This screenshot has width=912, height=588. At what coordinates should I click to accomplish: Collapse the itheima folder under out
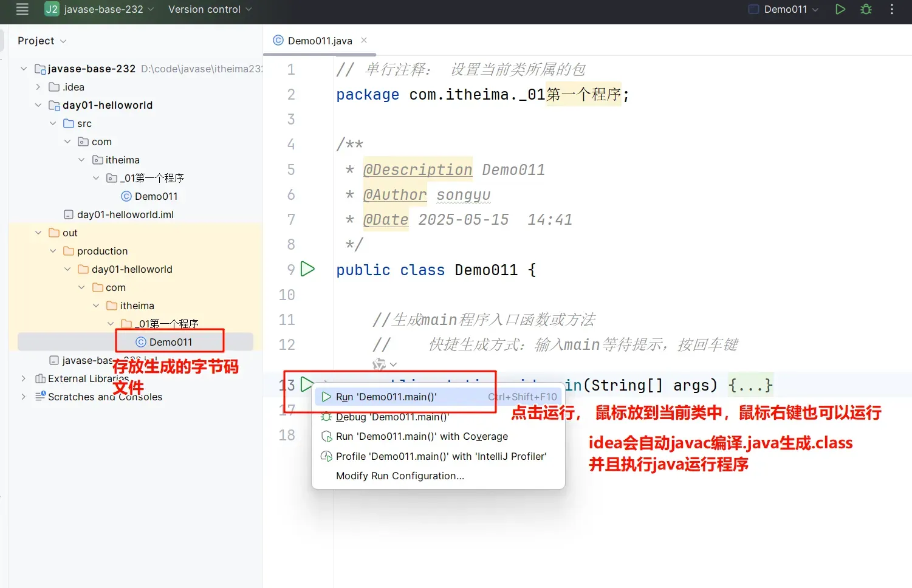pos(97,306)
